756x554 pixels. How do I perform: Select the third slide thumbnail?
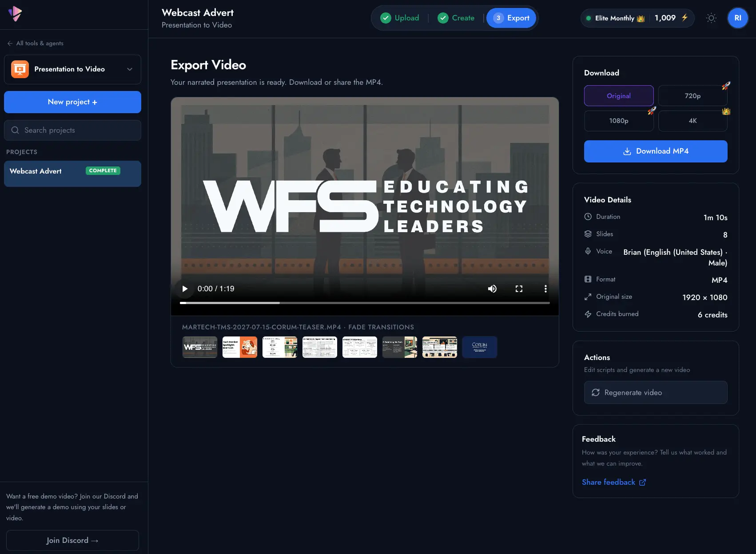coord(280,347)
